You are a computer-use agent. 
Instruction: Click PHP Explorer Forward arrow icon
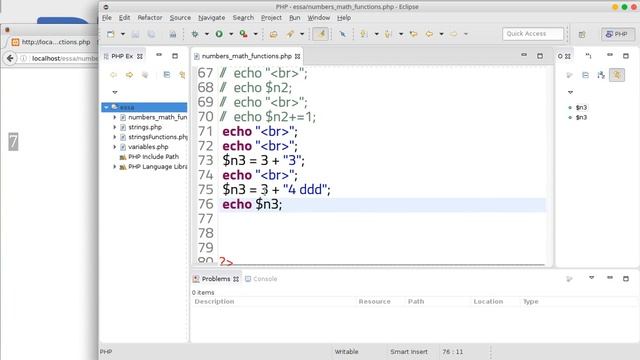[129, 75]
